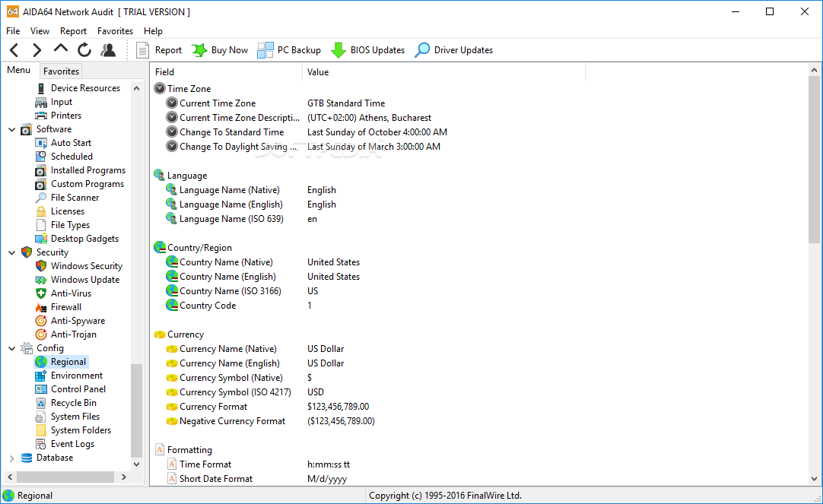The image size is (823, 504).
Task: Click the Time Zone group header
Action: point(183,89)
